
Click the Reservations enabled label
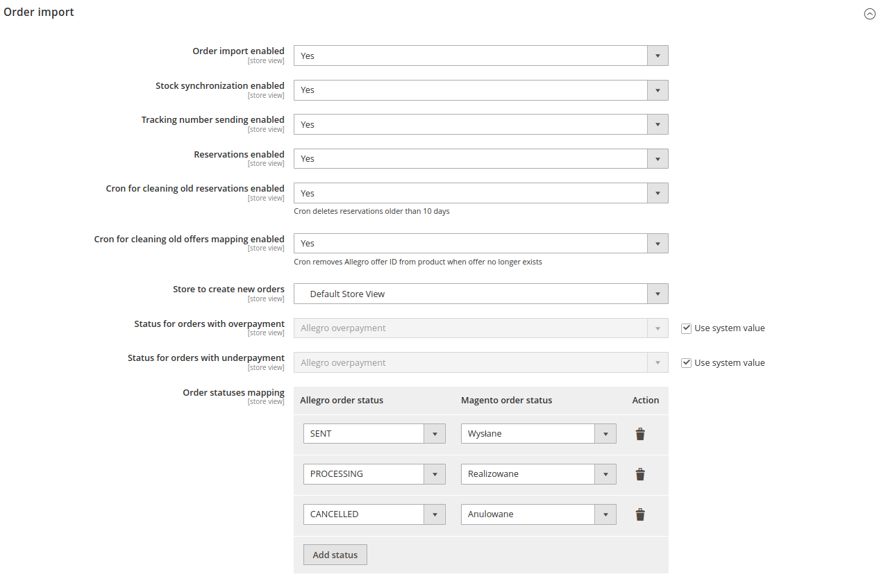(240, 155)
